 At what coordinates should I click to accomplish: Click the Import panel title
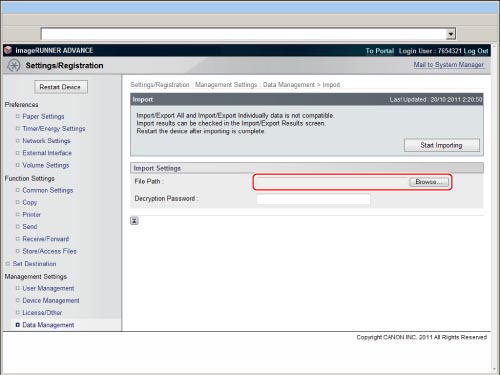143,100
